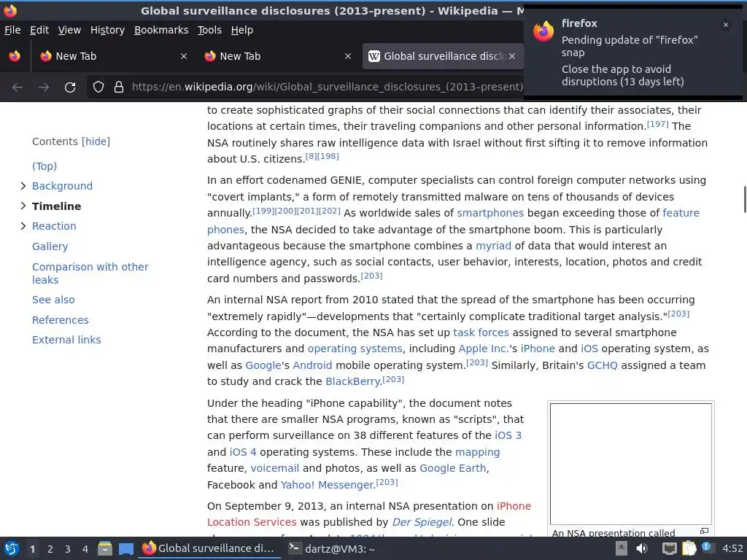
Task: Go to References section
Action: pyautogui.click(x=60, y=320)
